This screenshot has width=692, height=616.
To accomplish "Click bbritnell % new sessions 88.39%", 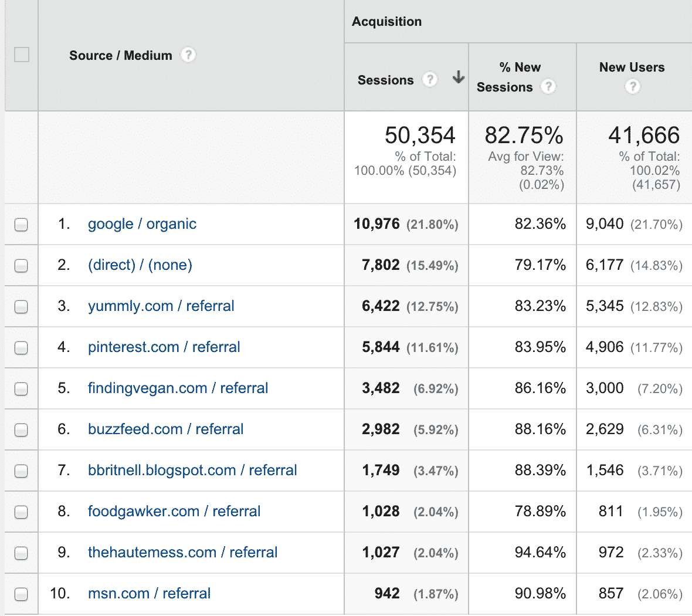I will [x=540, y=471].
